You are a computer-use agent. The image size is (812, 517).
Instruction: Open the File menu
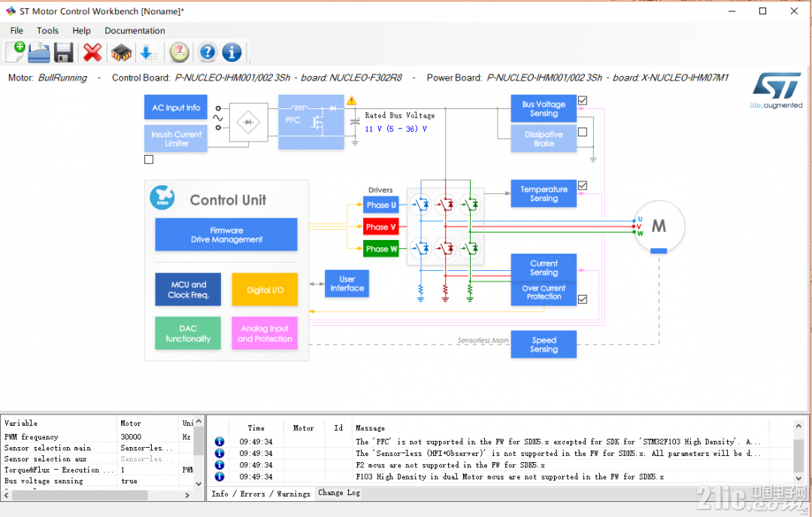(17, 31)
